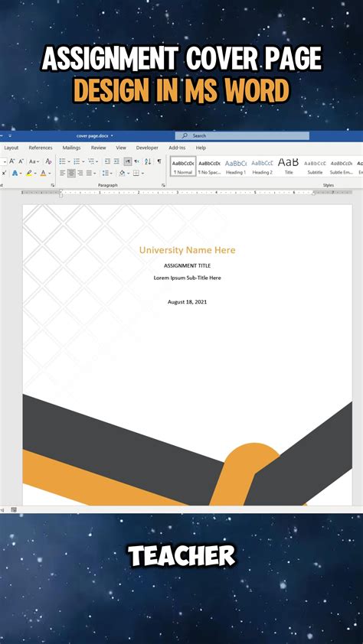Viewport: 363px width, 644px height.
Task: Sort paragraph text A-Z icon
Action: point(148,161)
